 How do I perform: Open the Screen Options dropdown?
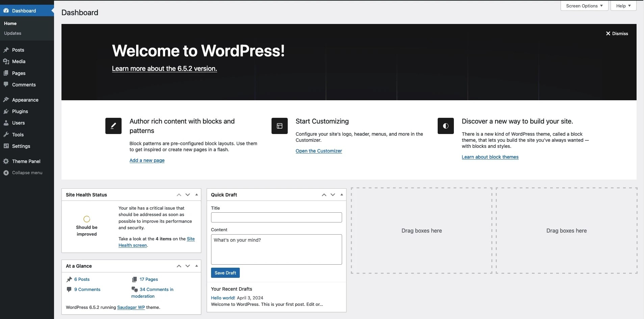tap(584, 6)
